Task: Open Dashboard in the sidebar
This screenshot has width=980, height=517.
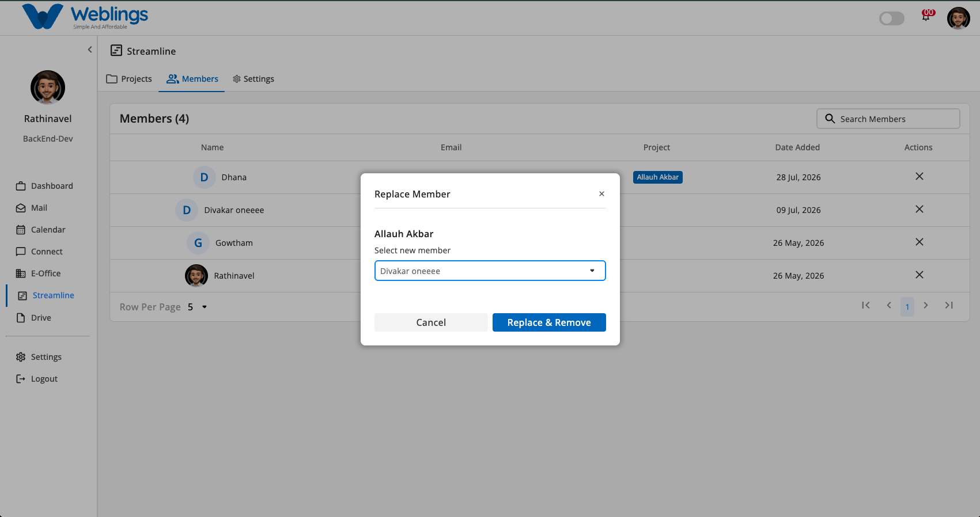Action: click(45, 186)
